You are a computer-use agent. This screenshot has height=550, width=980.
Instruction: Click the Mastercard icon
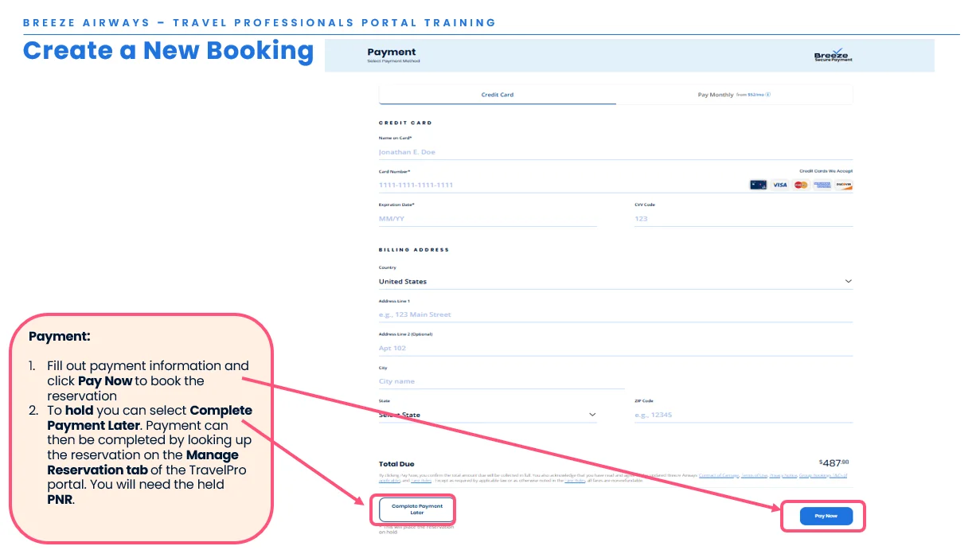pyautogui.click(x=801, y=185)
